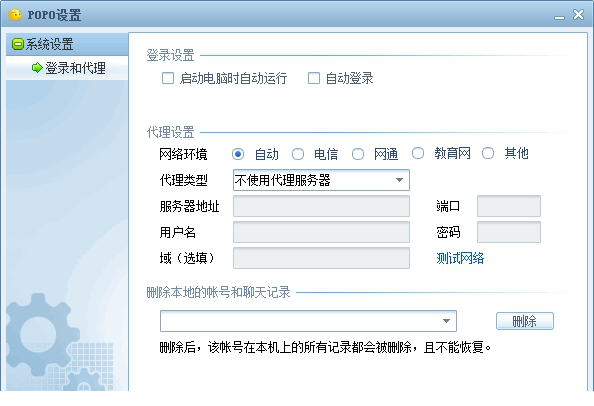Click the 网络环境 label text
This screenshot has height=406, width=594.
(183, 154)
